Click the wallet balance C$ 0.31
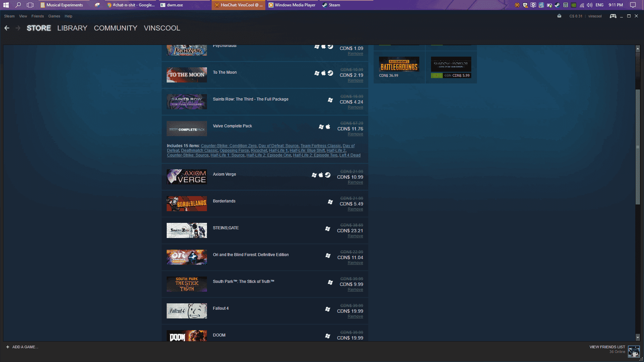This screenshot has width=644, height=362. pos(576,16)
